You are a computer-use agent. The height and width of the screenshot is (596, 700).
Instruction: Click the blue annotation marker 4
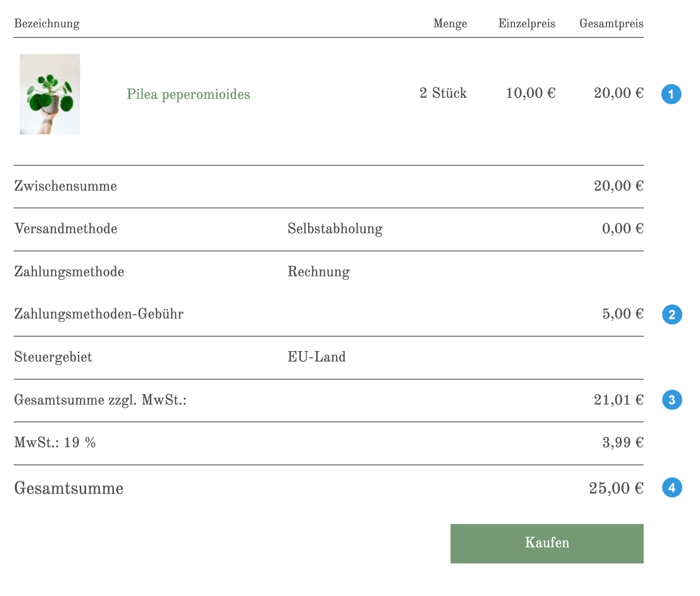[x=671, y=488]
